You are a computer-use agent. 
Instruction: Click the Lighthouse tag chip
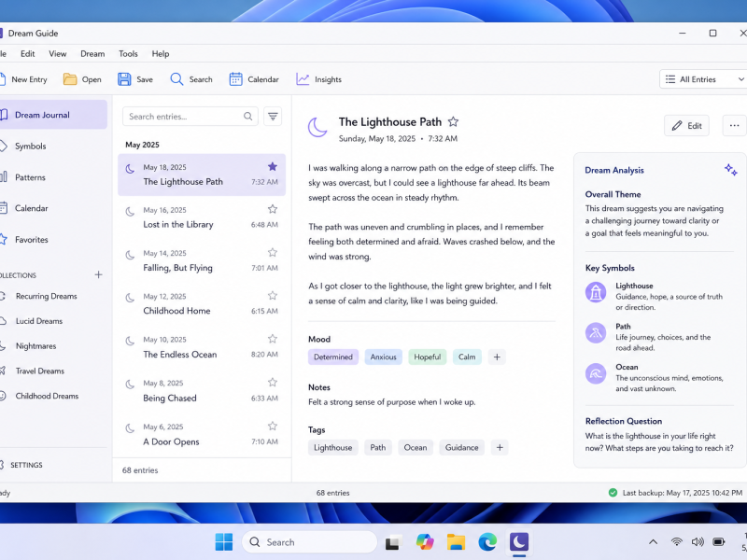click(333, 447)
